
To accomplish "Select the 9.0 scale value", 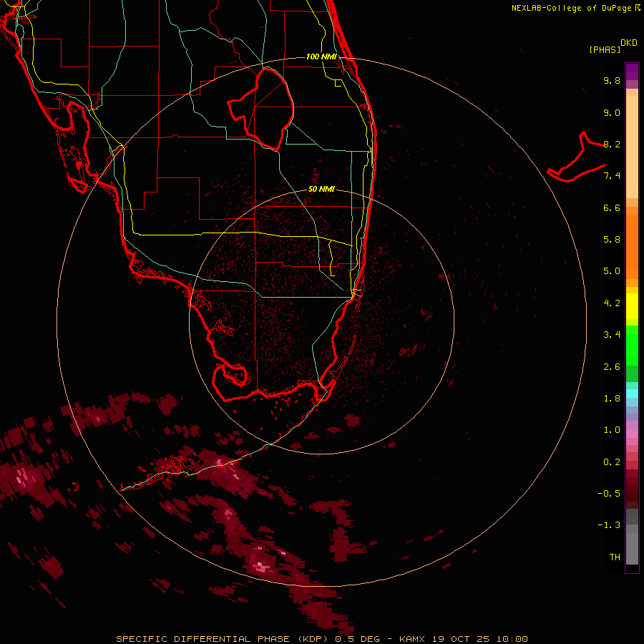I will pos(612,112).
